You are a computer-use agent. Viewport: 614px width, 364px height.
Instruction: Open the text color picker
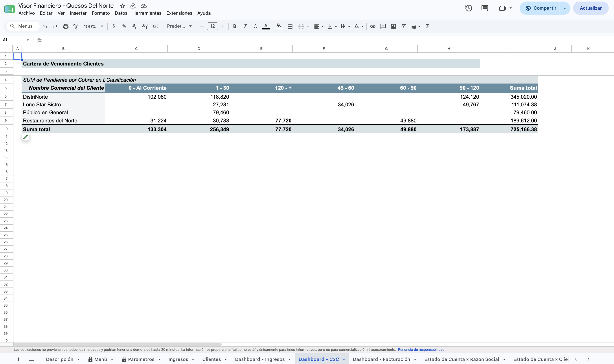tap(266, 26)
